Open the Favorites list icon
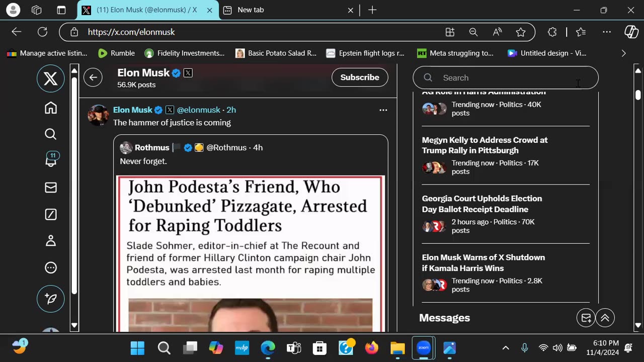This screenshot has height=362, width=644. coord(581,32)
